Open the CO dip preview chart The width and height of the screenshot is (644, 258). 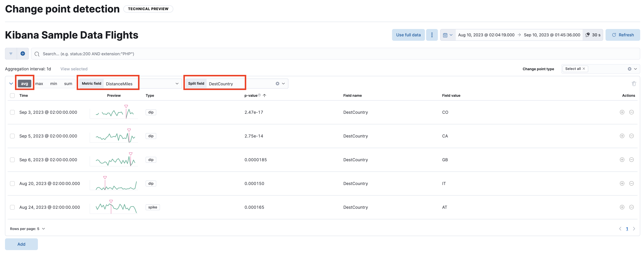(114, 112)
